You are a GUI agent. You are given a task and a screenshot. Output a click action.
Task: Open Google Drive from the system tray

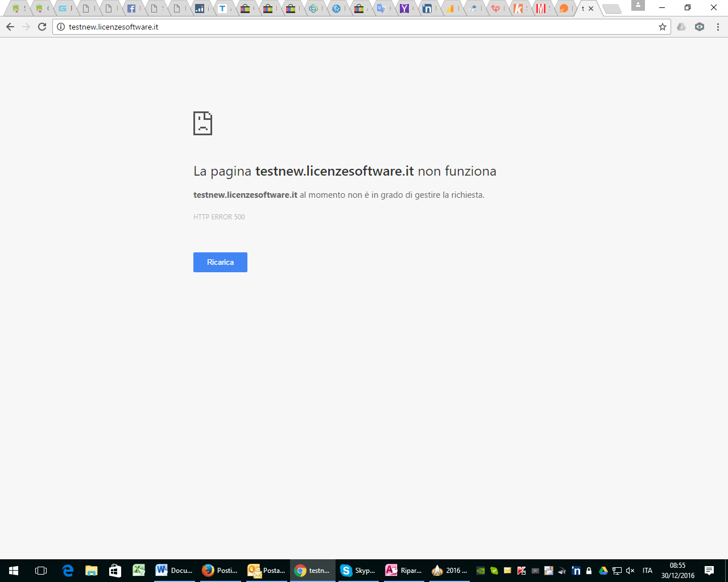coord(603,571)
